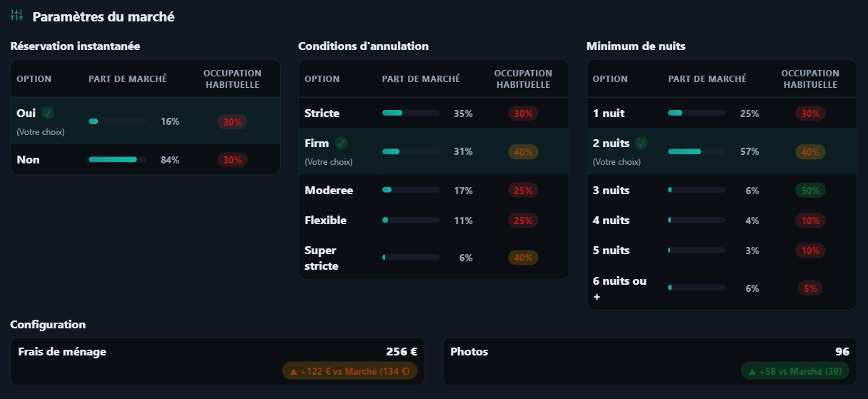Click the Option header in Réservation instantanée

pyautogui.click(x=34, y=79)
